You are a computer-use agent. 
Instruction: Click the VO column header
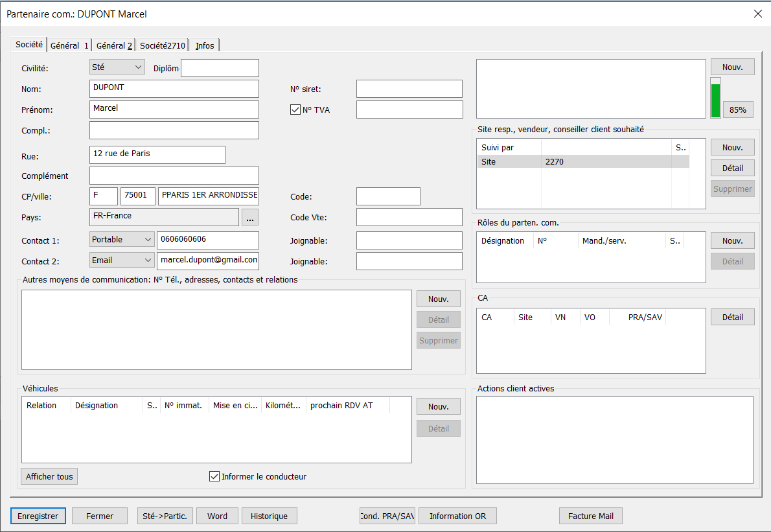click(x=595, y=317)
